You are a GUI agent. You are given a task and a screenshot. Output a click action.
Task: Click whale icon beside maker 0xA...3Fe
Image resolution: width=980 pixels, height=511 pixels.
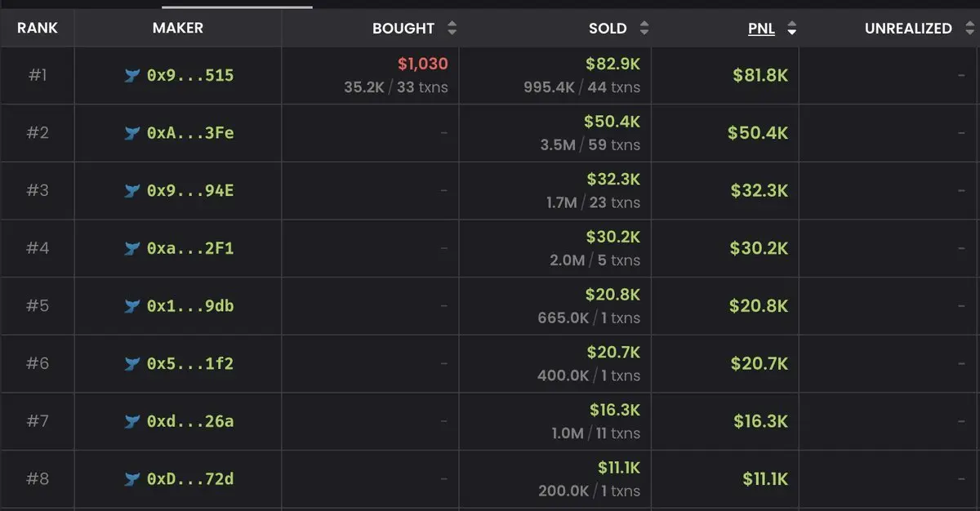[132, 133]
